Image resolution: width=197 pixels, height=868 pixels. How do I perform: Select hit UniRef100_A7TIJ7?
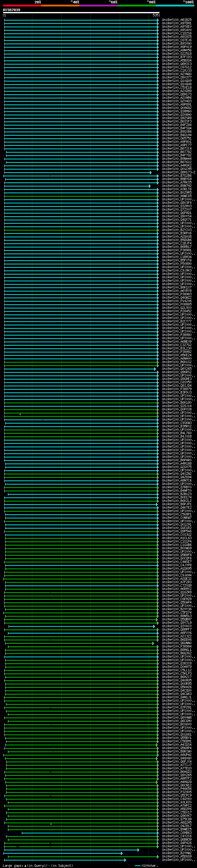coord(176,765)
